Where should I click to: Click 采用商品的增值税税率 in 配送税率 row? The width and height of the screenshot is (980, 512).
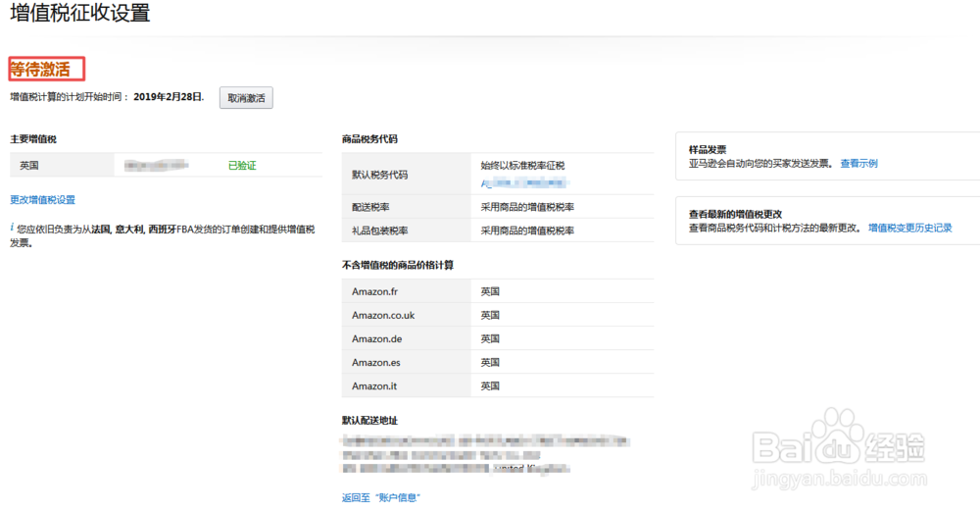point(527,207)
